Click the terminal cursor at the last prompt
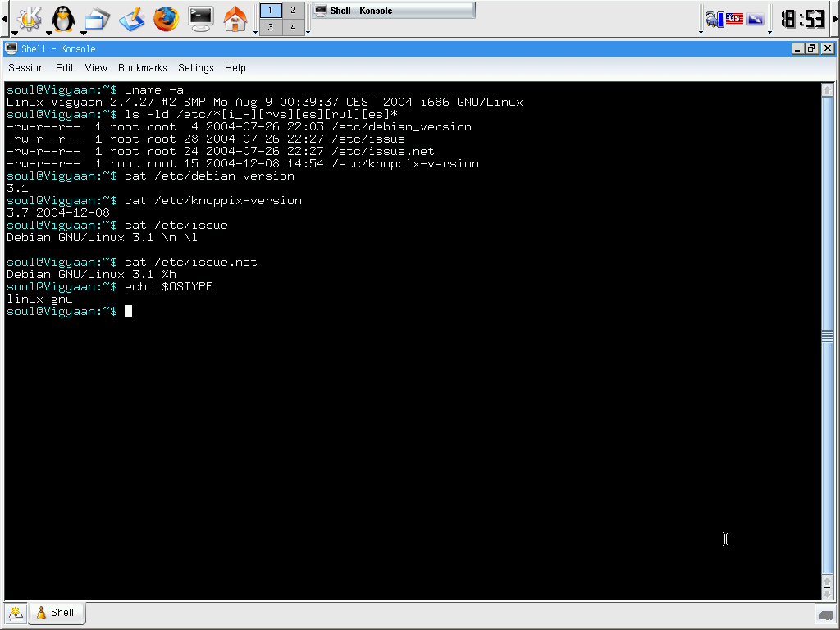840x630 pixels. (x=128, y=311)
